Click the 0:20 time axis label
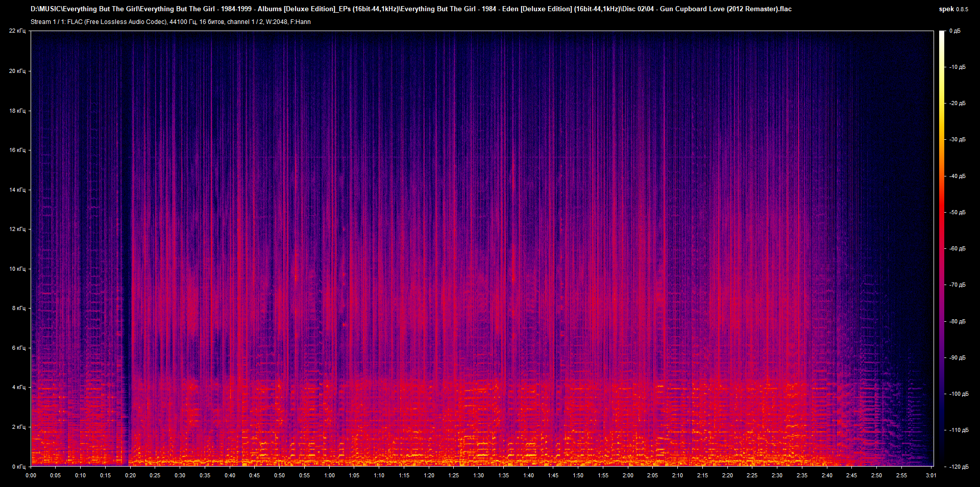980x487 pixels. point(131,476)
